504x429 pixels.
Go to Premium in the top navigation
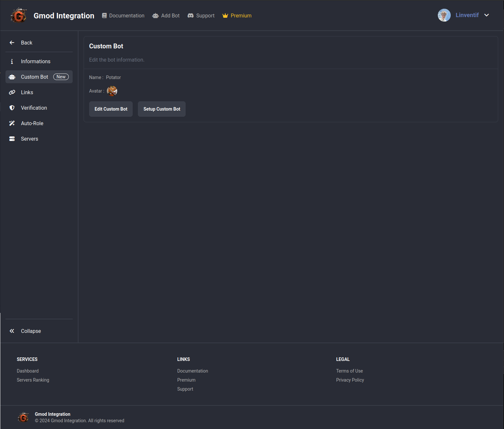pos(237,15)
